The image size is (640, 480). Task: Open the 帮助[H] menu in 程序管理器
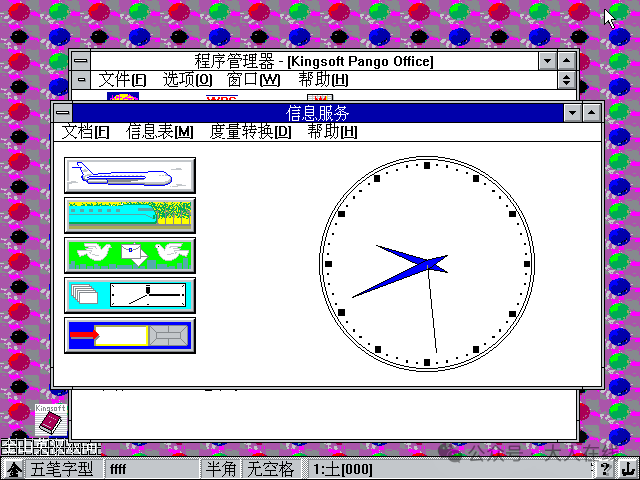[x=323, y=80]
